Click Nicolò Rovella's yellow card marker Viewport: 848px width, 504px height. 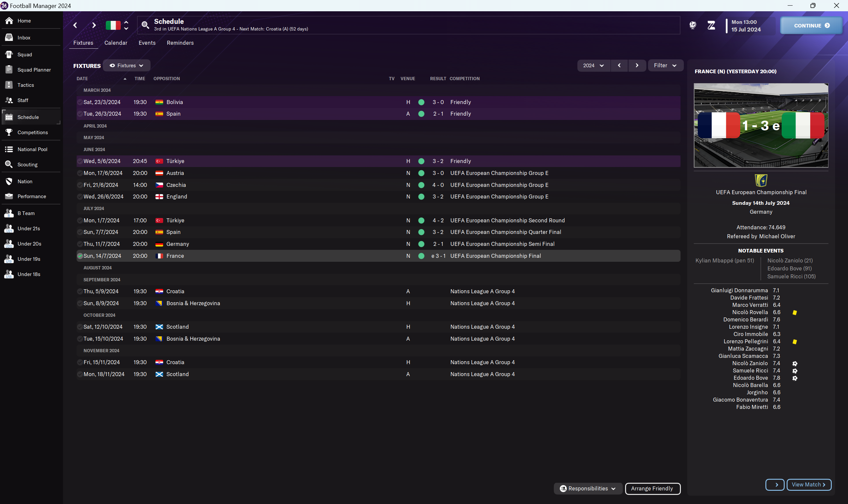[x=795, y=312]
